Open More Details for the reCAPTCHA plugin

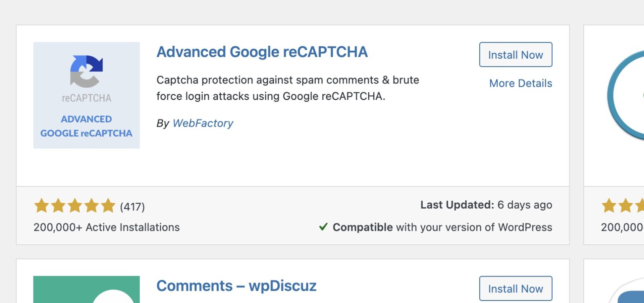(520, 84)
